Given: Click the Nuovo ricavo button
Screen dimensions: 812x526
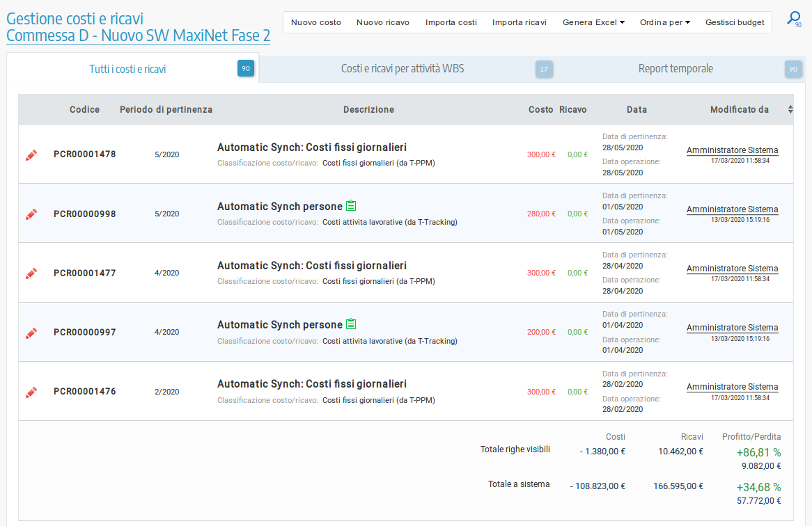Looking at the screenshot, I should tap(383, 22).
